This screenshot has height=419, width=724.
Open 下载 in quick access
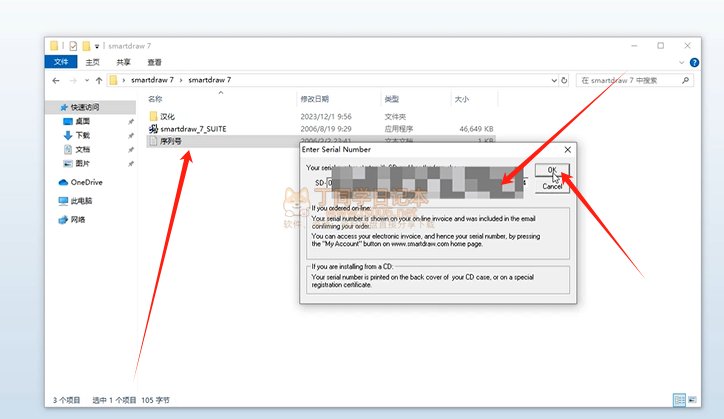82,135
